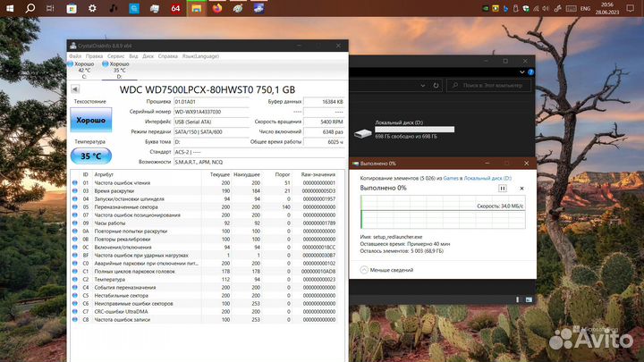Select row C2 Температура
The width and height of the screenshot is (644, 362).
204,279
